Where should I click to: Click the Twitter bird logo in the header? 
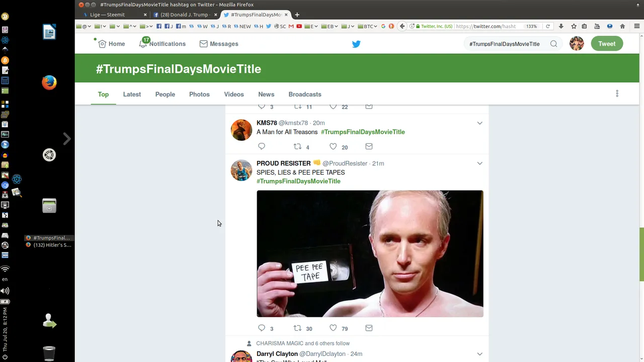pyautogui.click(x=356, y=44)
